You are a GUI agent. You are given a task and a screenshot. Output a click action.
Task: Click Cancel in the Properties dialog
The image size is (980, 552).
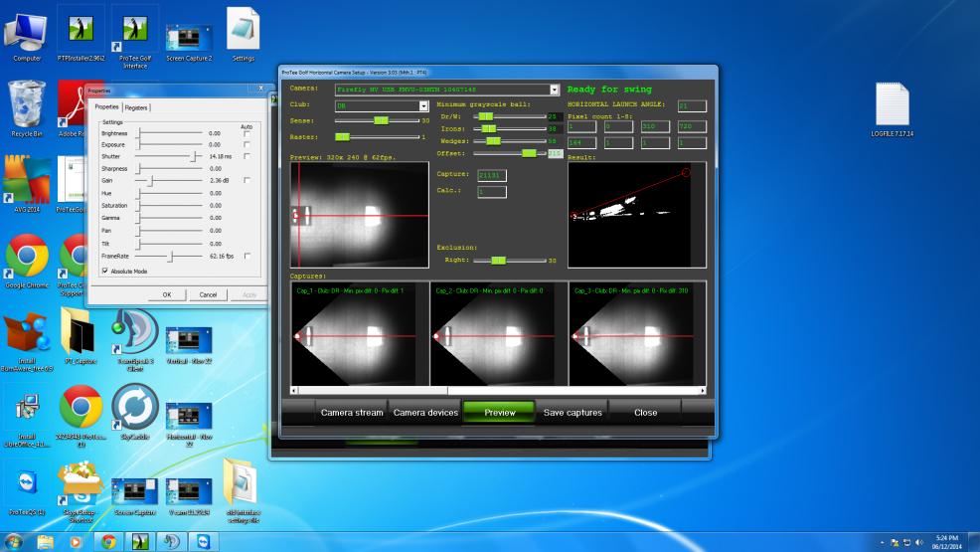[208, 294]
